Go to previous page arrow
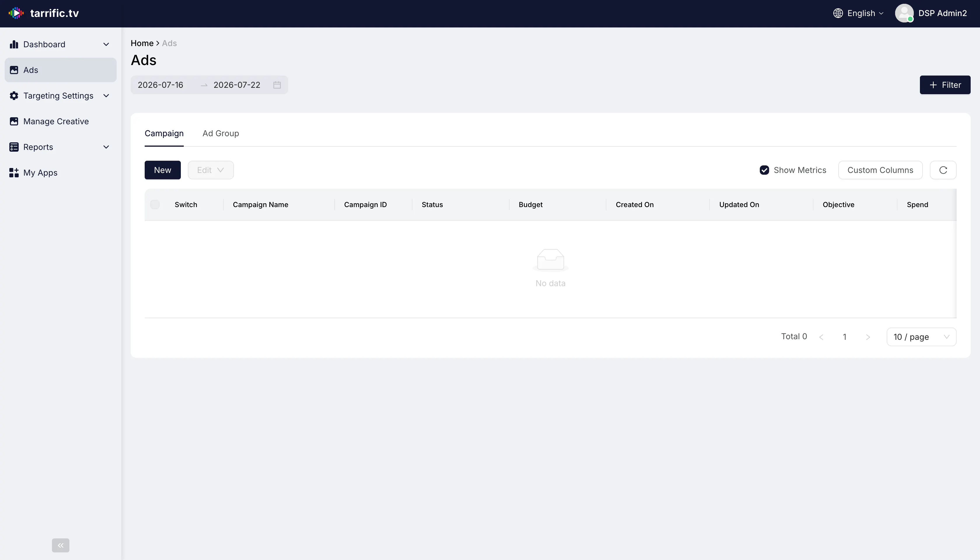The width and height of the screenshot is (980, 560). pos(821,337)
